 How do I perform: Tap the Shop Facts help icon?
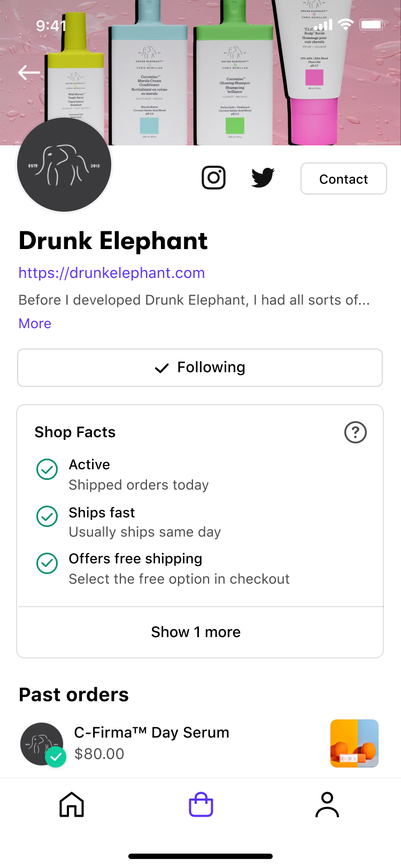[356, 432]
